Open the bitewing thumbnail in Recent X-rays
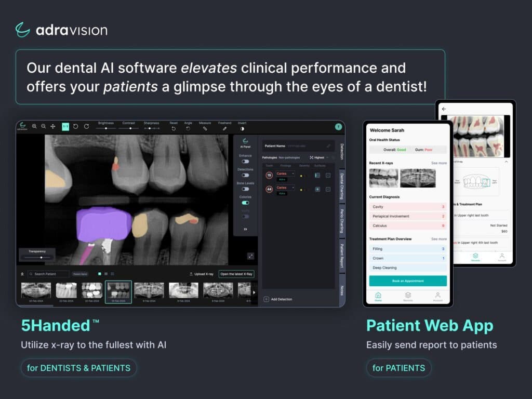Image resolution: width=532 pixels, height=399 pixels. [384, 178]
